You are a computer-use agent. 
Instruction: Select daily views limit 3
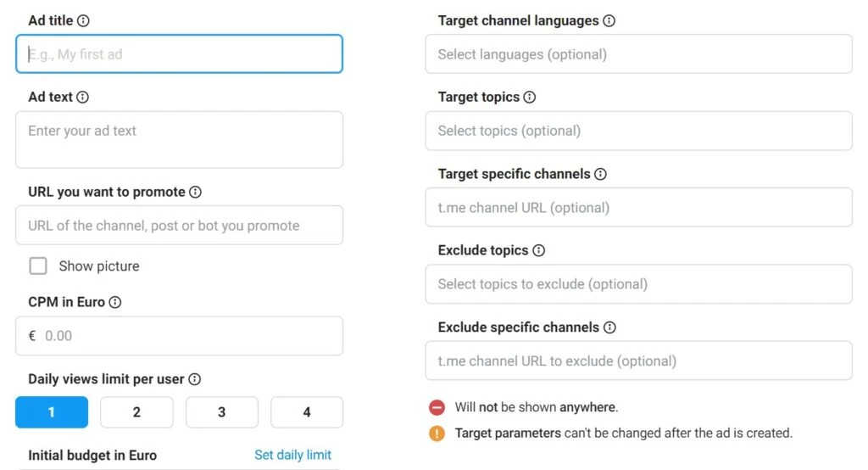tap(222, 411)
